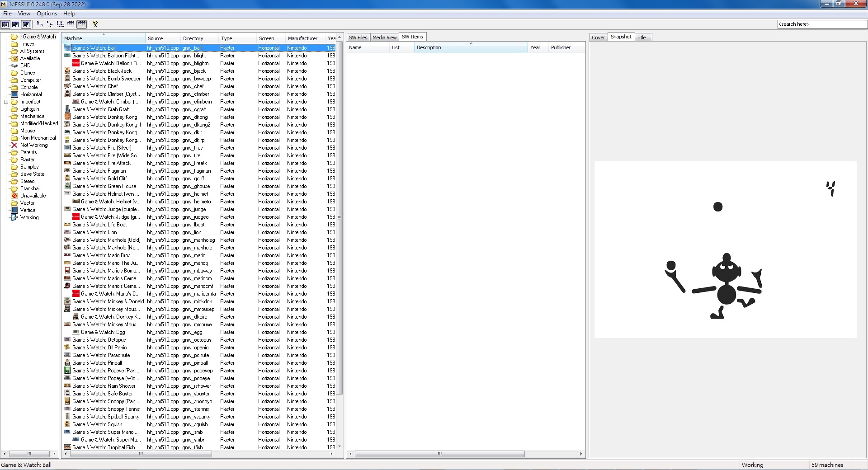Toggle the software pane toolbar button
This screenshot has height=470, width=868.
pos(15,24)
